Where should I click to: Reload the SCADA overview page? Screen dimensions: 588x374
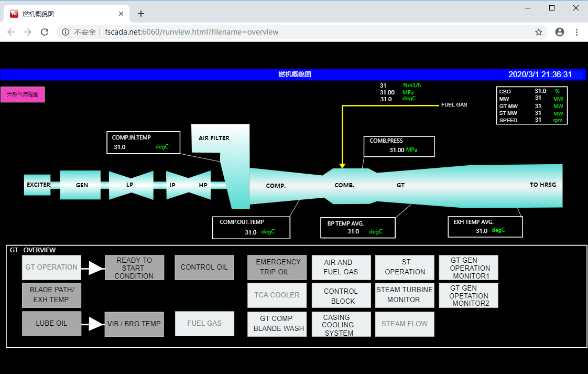[45, 32]
